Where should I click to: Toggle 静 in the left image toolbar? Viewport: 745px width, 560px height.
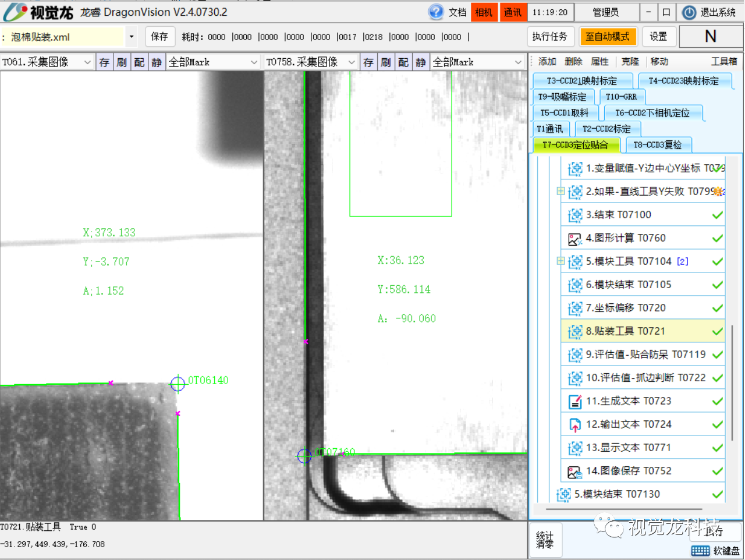point(157,62)
